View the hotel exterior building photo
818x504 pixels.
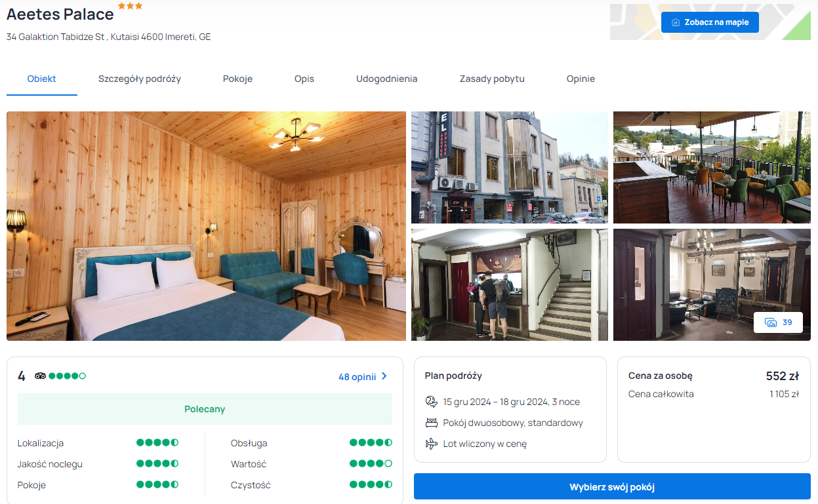coord(509,167)
